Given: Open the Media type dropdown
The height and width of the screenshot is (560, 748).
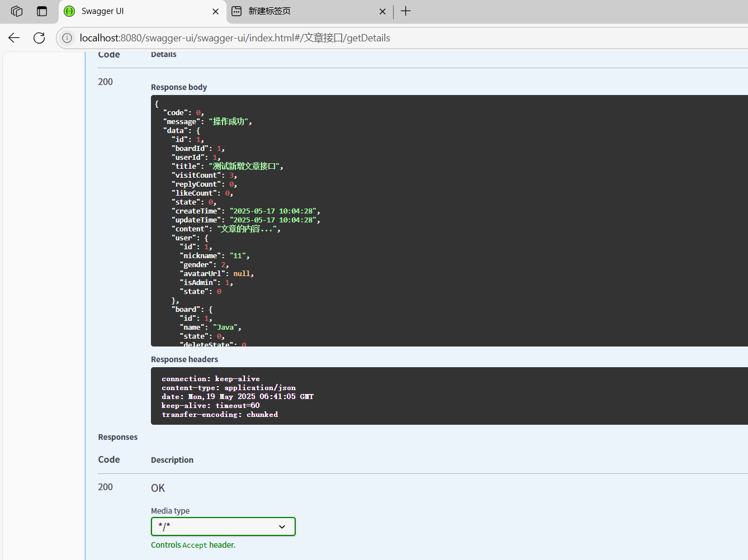Looking at the screenshot, I should (x=223, y=526).
